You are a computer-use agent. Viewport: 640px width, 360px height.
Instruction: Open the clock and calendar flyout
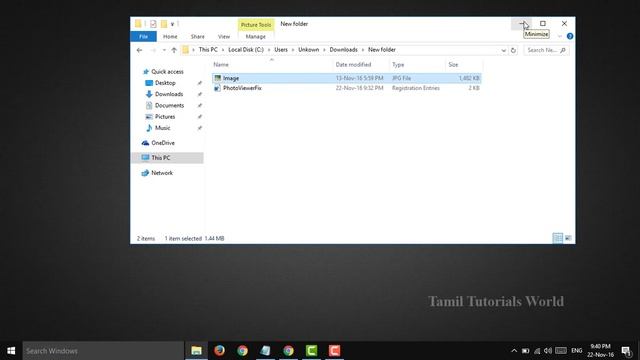coord(600,351)
